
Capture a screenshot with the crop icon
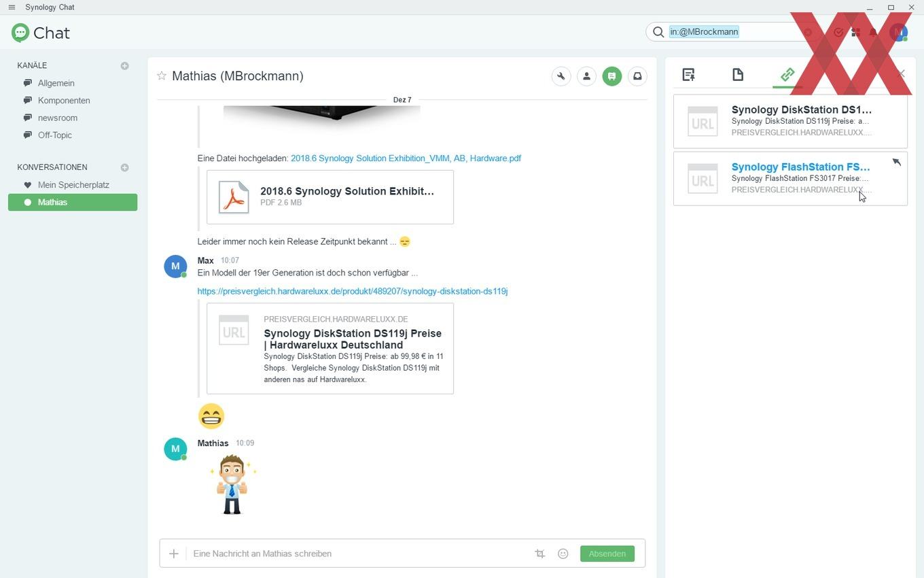click(x=540, y=554)
